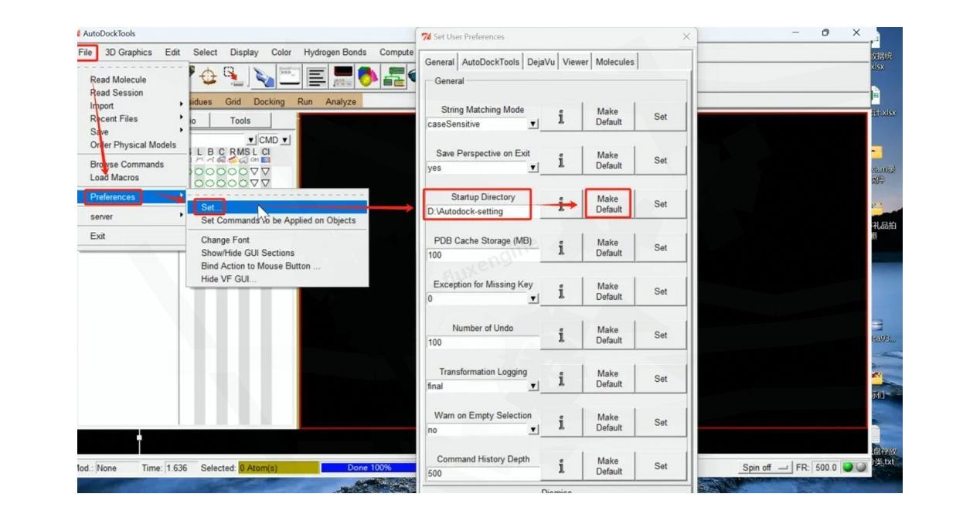Click Set button for Startup Directory
The width and height of the screenshot is (980, 521).
(660, 204)
